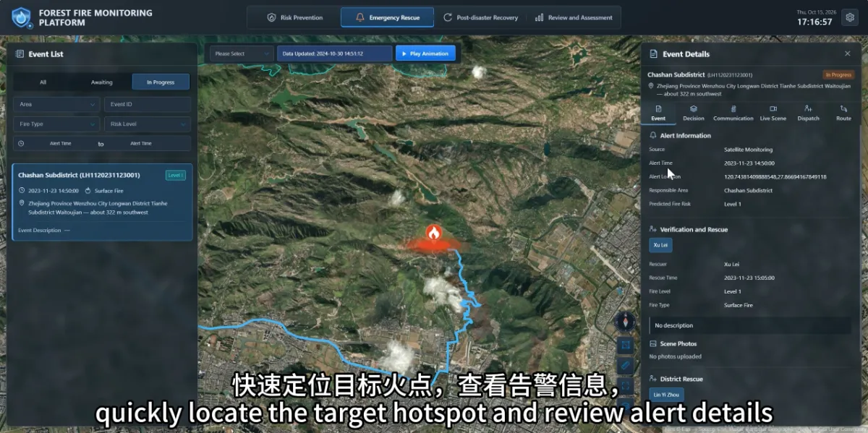868x433 pixels.
Task: Click the Verification and Rescue icon
Action: coord(653,229)
